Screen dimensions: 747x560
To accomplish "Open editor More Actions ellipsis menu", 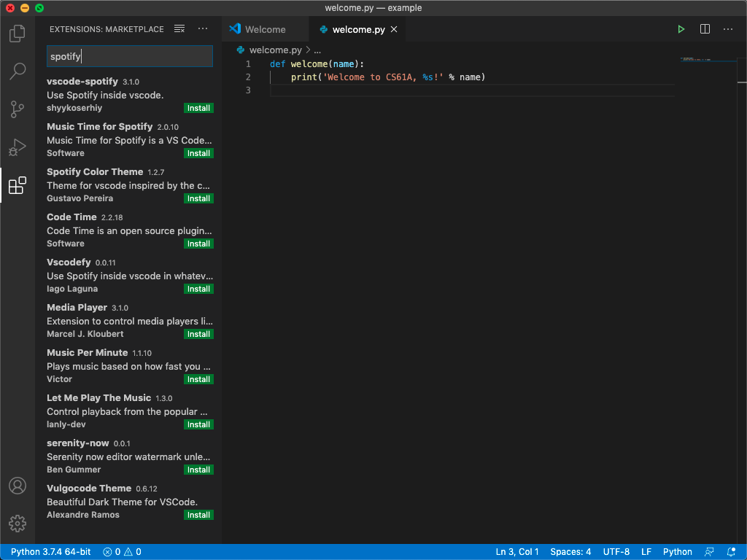I will (728, 29).
